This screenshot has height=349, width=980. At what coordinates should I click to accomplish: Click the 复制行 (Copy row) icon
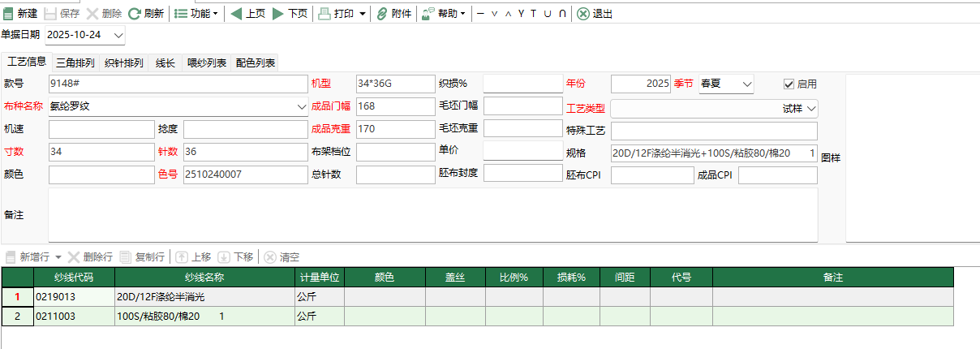[125, 256]
